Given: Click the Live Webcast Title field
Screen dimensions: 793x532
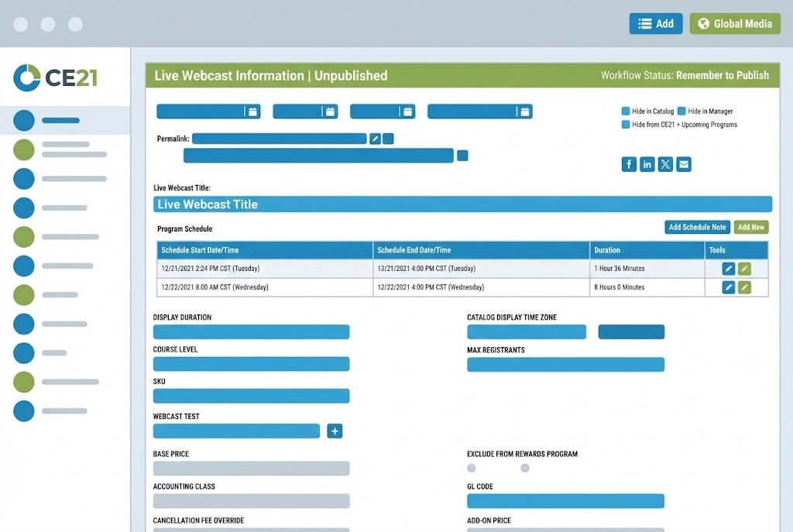Looking at the screenshot, I should (x=462, y=204).
